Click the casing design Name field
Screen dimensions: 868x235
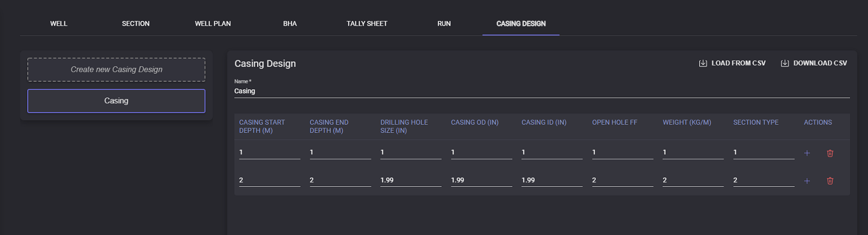(x=541, y=92)
